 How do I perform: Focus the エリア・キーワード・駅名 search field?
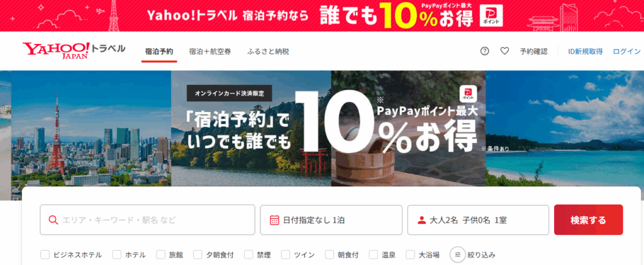pos(147,220)
